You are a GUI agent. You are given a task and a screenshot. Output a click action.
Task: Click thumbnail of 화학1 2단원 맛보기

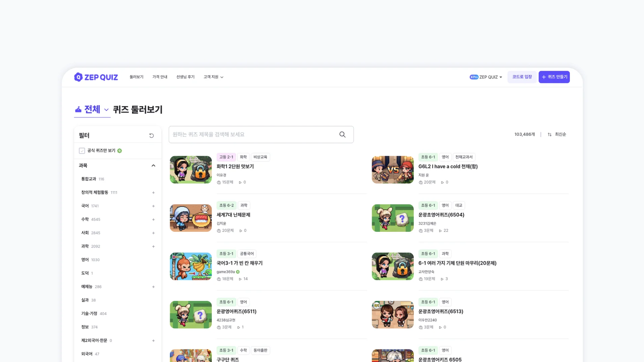click(x=191, y=170)
